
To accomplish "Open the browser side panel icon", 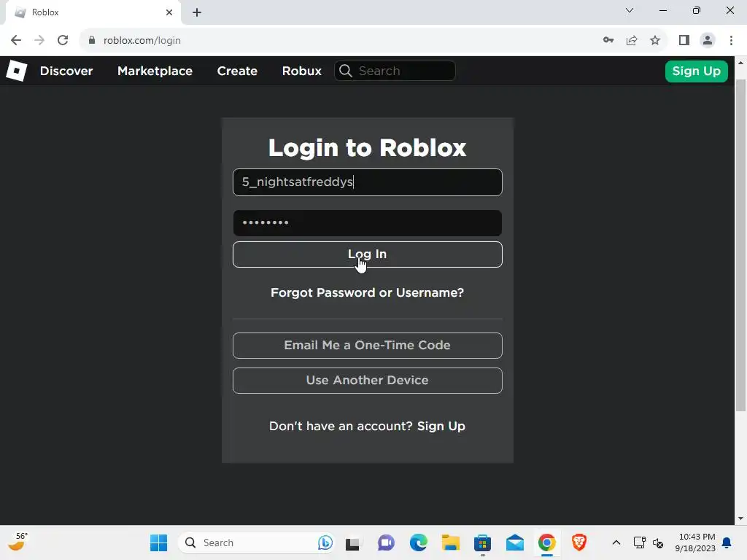I will tap(684, 41).
